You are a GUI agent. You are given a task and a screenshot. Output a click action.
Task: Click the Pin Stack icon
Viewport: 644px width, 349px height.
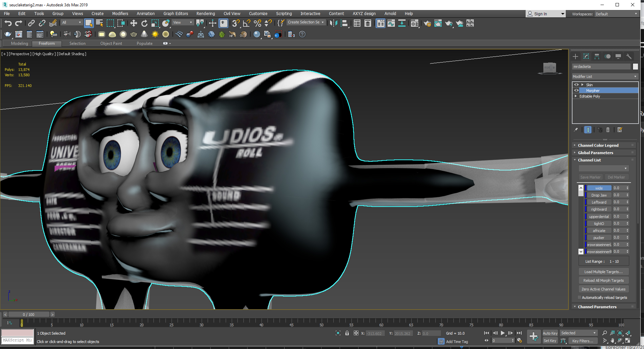tap(576, 130)
